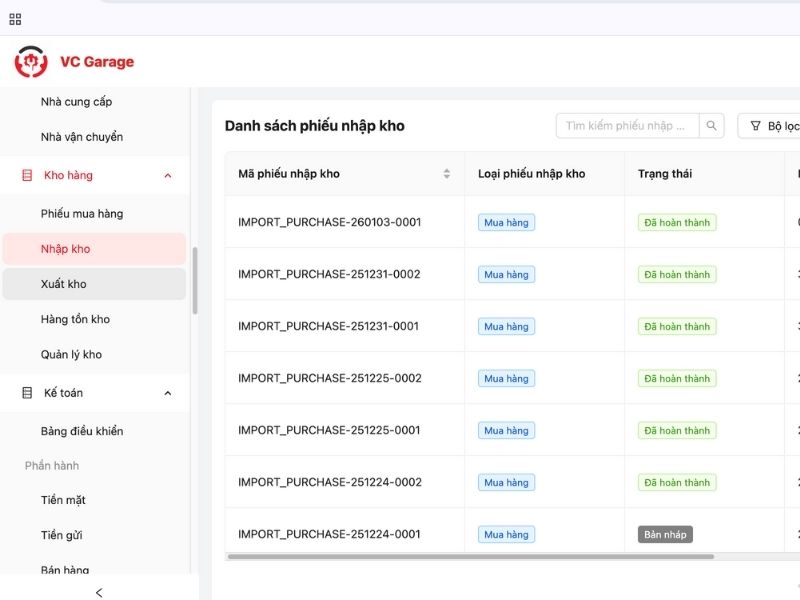This screenshot has height=600, width=800.
Task: Go to Xuất kho page
Action: coord(64,284)
